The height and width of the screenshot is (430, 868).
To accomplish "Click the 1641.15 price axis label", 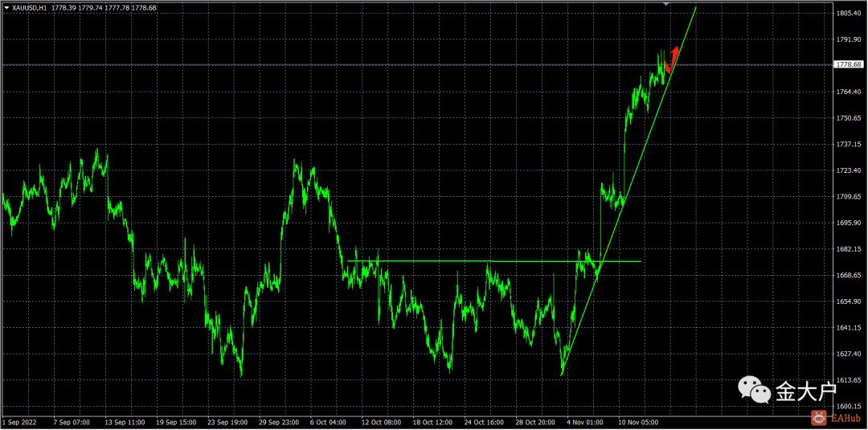I will tap(848, 328).
